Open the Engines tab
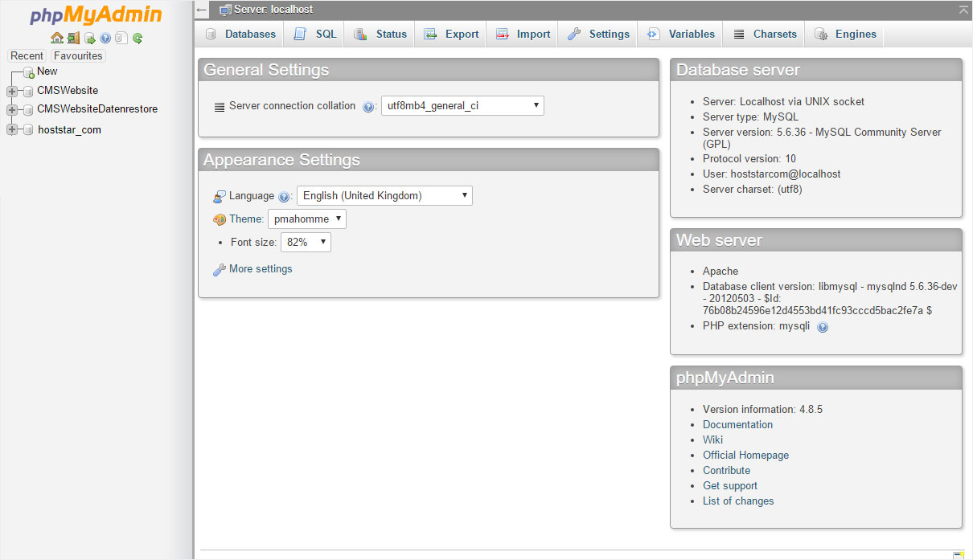Viewport: 973px width, 560px height. 845,34
